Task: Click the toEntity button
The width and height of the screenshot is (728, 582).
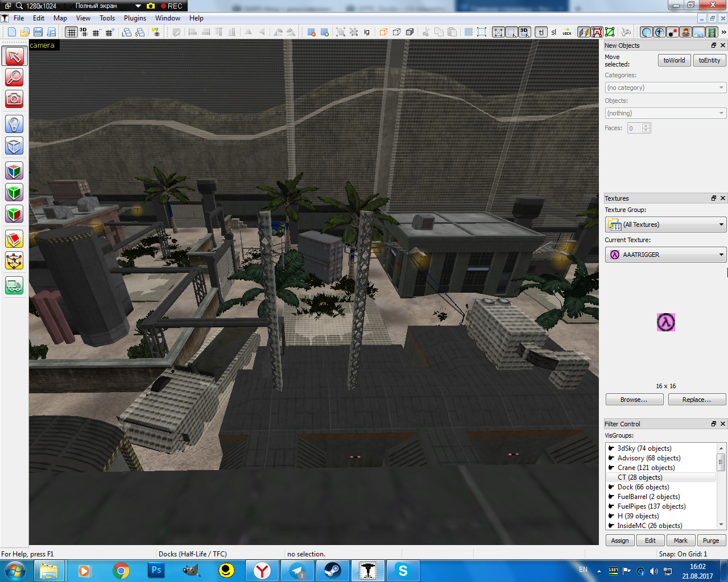Action: (x=709, y=60)
